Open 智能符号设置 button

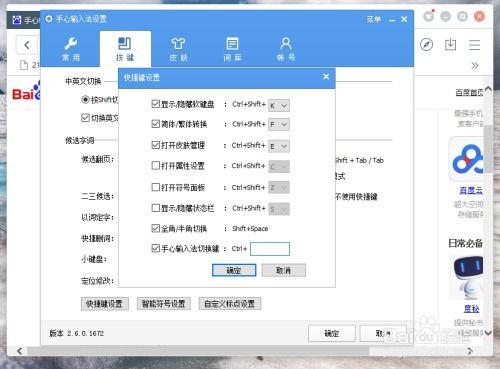[x=164, y=304]
